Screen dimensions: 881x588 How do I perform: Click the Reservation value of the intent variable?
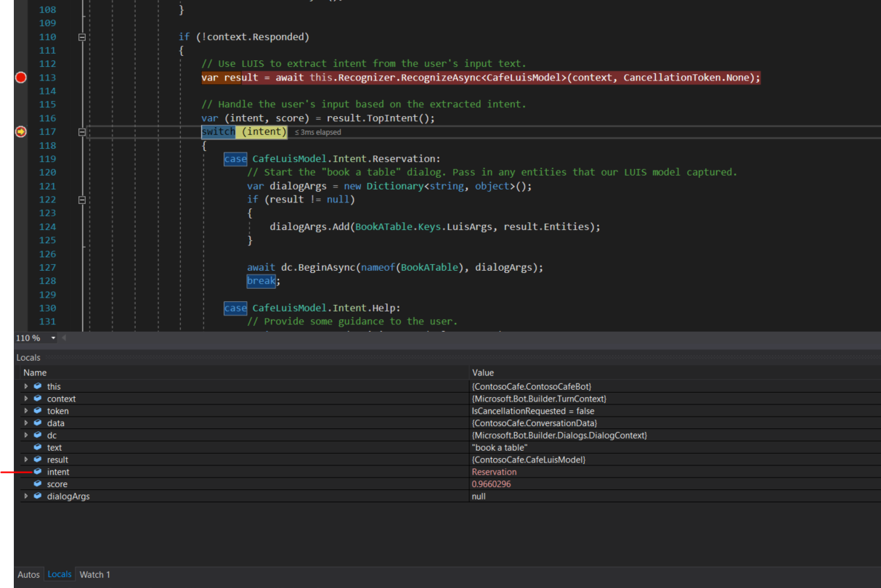[494, 471]
